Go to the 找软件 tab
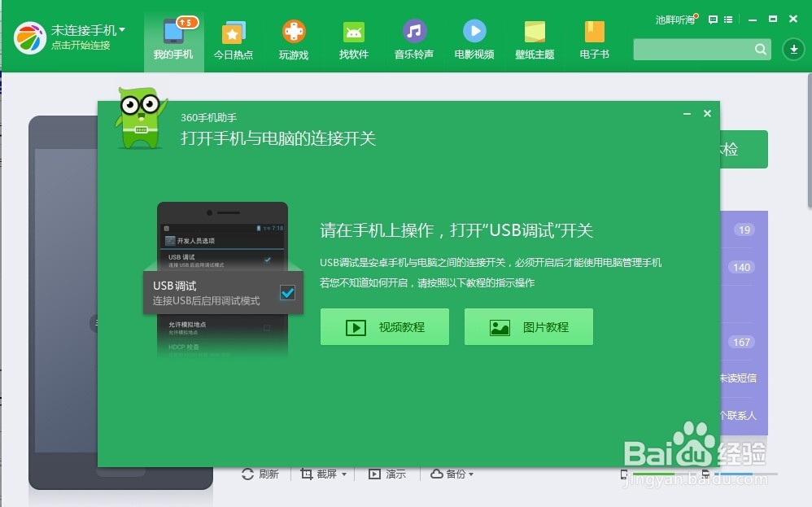 [354, 42]
